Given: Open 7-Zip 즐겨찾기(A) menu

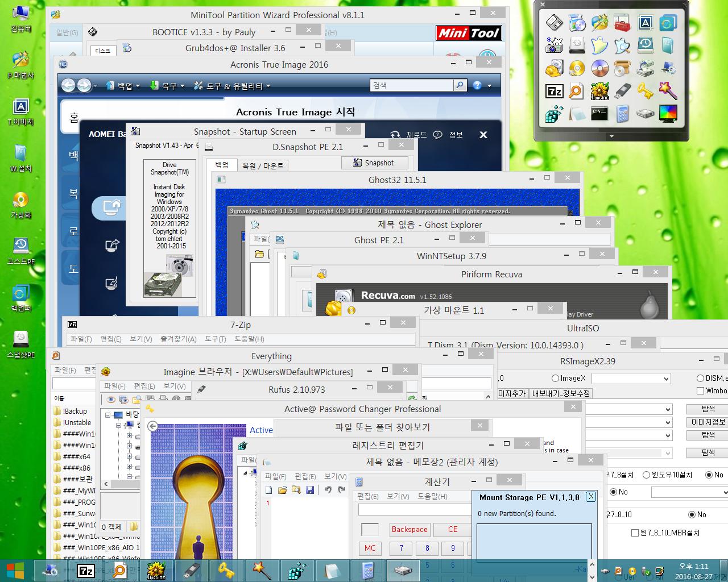Looking at the screenshot, I should pos(178,339).
